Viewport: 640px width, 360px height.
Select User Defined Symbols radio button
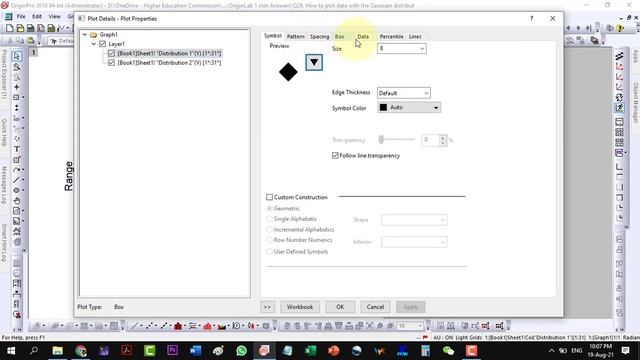click(269, 251)
